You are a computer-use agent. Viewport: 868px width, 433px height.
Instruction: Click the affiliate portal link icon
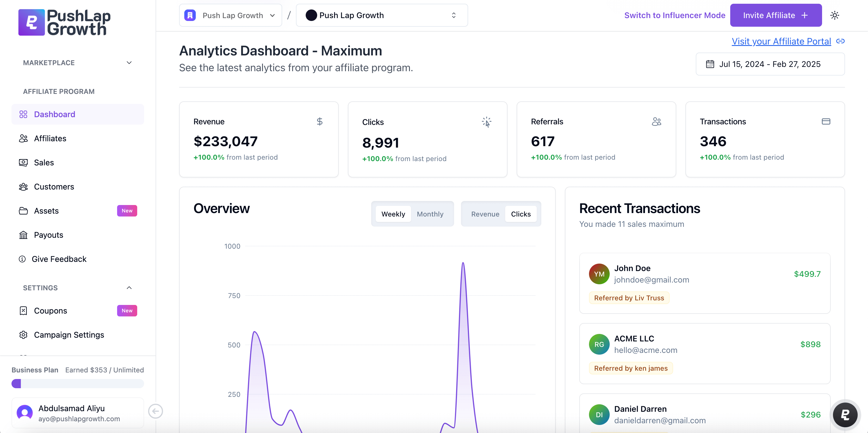click(840, 41)
